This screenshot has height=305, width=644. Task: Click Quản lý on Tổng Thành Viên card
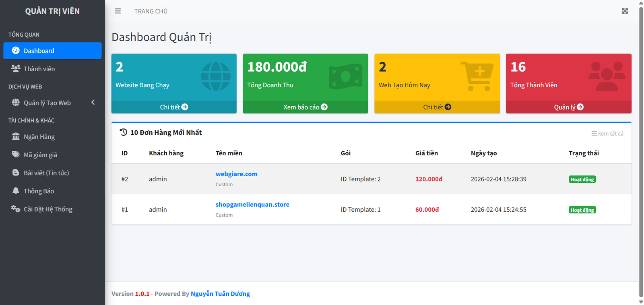click(x=568, y=107)
